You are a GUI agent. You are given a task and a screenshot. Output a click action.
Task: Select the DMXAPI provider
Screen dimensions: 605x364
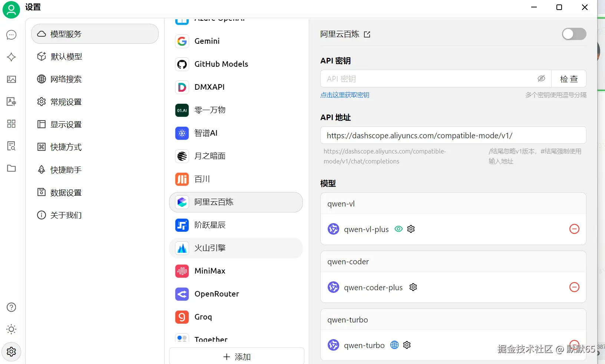pos(236,87)
